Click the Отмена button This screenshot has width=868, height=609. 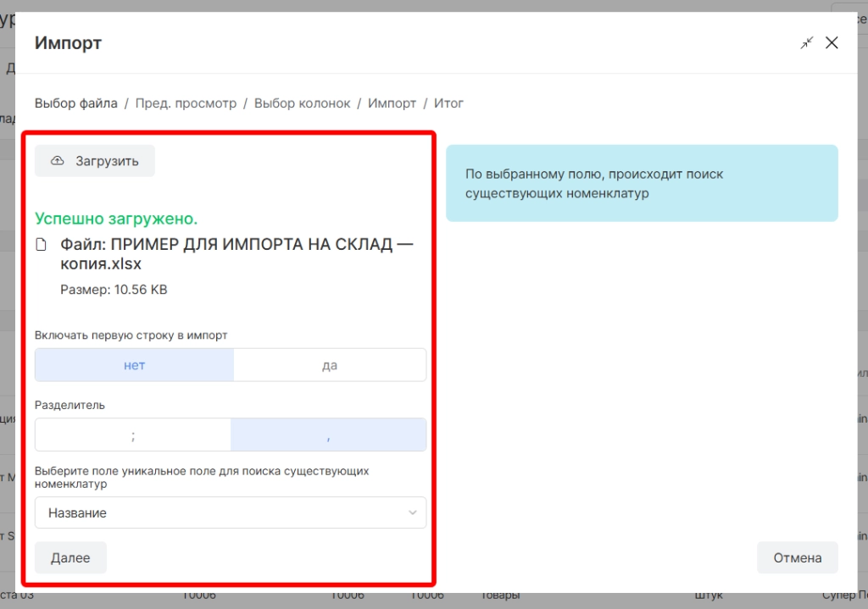tap(797, 557)
